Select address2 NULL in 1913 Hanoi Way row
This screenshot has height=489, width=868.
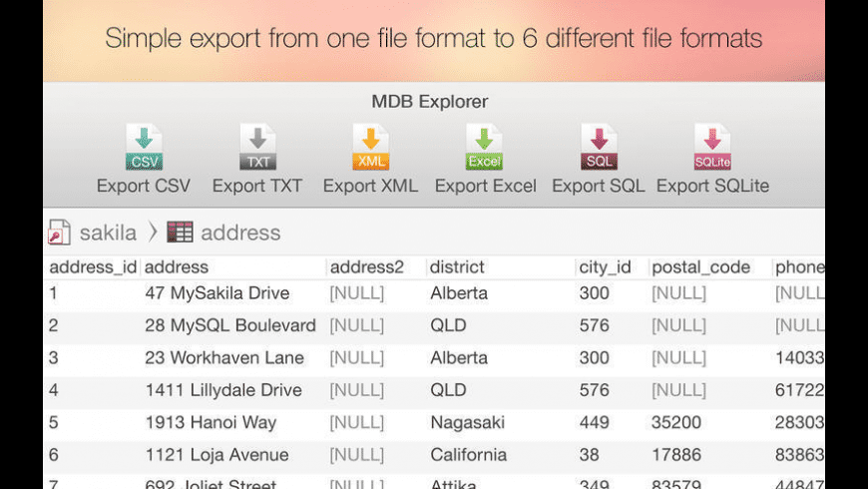point(356,422)
